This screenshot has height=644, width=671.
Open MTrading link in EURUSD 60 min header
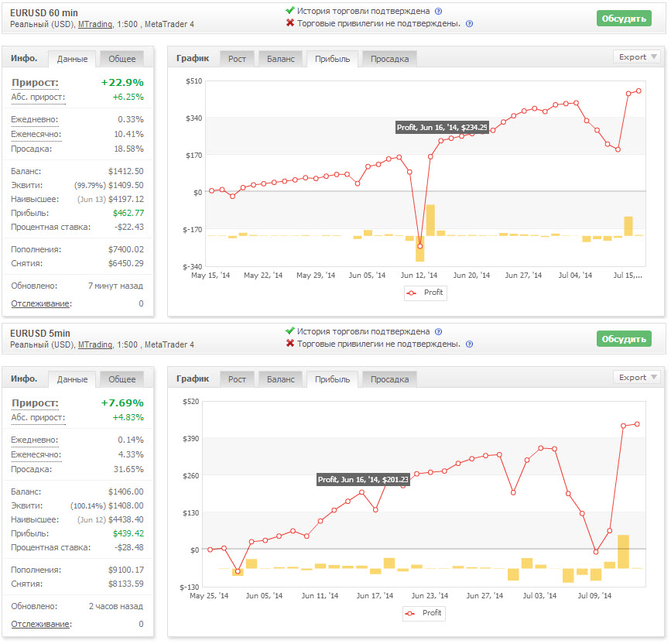[x=95, y=25]
